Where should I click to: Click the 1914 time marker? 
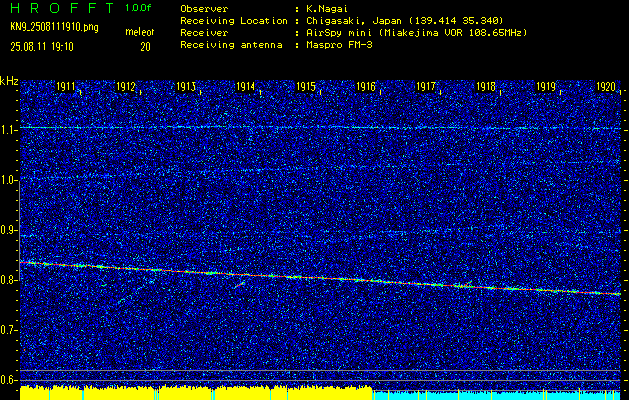(x=246, y=86)
